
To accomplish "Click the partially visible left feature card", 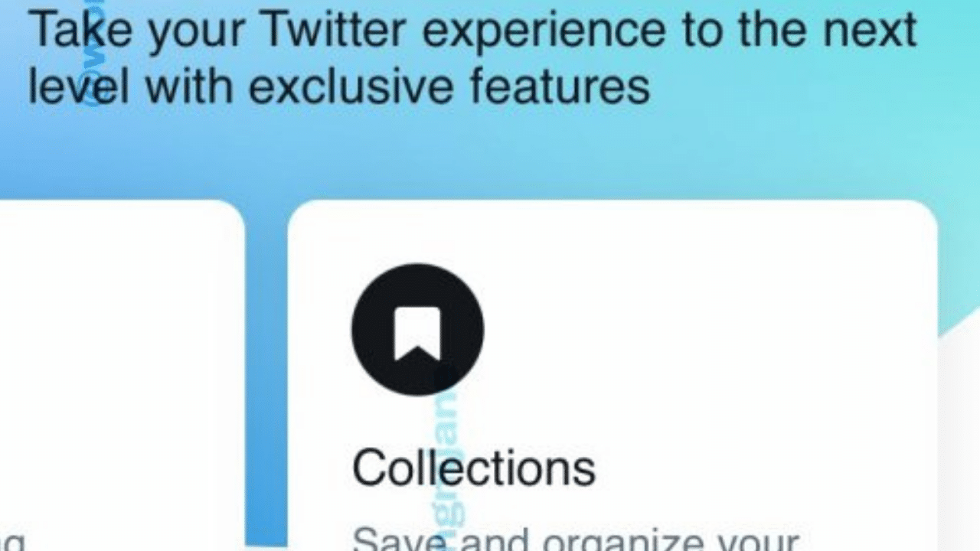I will pos(122,376).
